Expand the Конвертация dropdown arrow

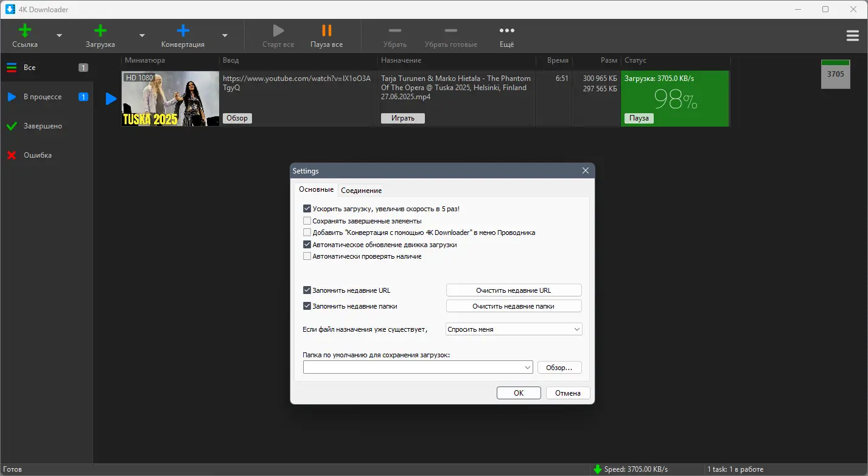pos(225,35)
